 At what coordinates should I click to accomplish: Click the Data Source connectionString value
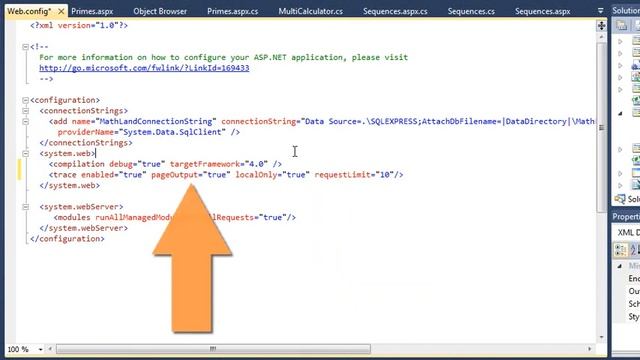pyautogui.click(x=448, y=121)
